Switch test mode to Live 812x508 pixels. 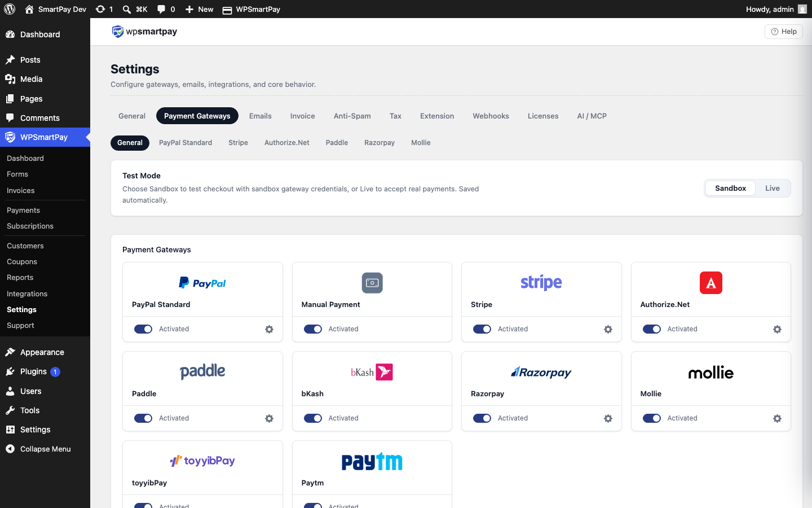pos(773,188)
